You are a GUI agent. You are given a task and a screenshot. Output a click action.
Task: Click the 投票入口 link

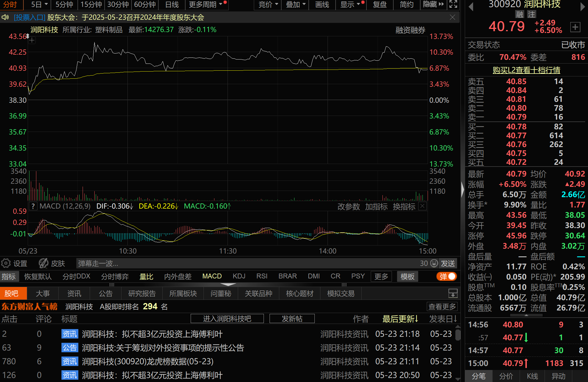coord(29,17)
